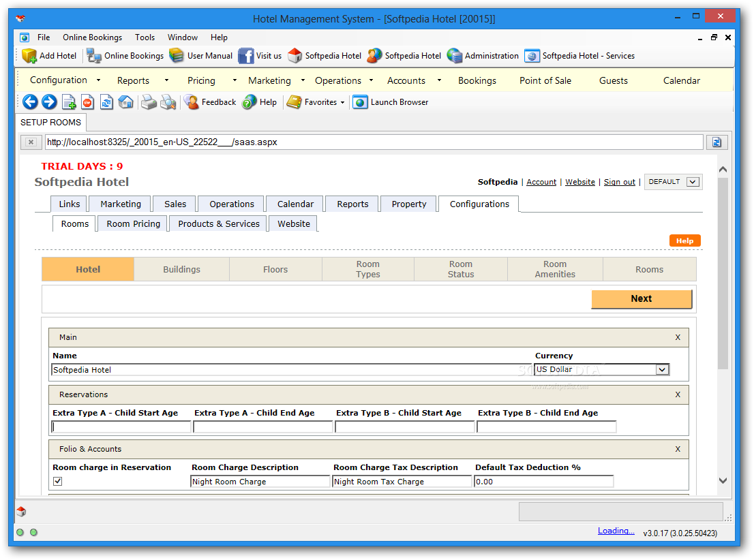
Task: Open the Favorites dropdown arrow
Action: [342, 102]
